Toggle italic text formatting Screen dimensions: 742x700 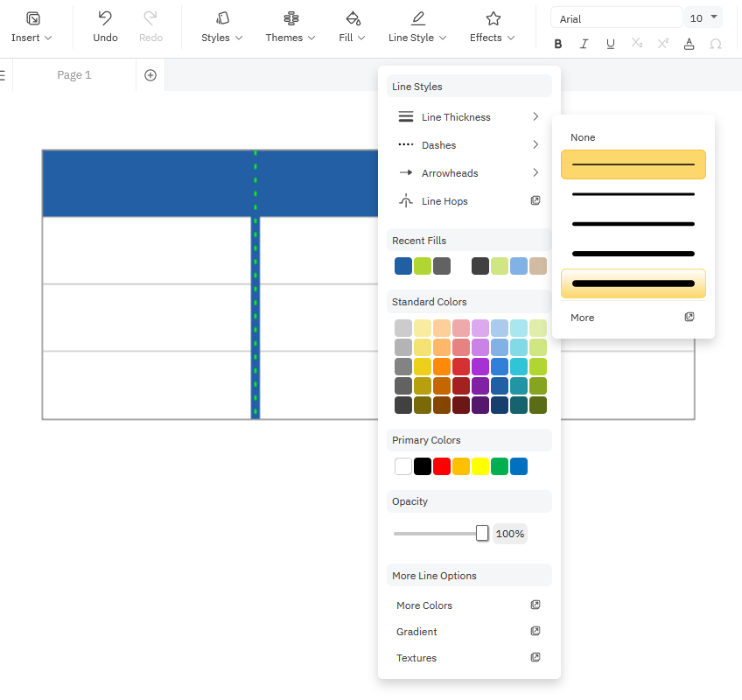coord(584,44)
